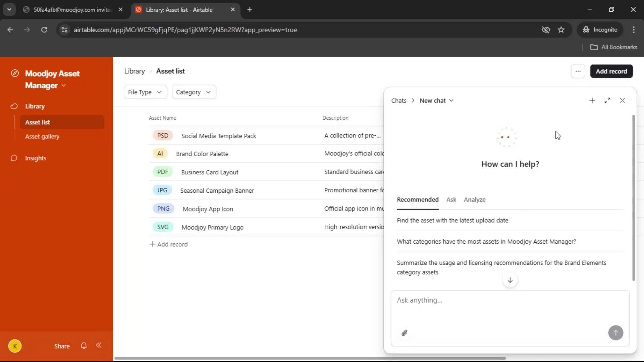Collapse the sidebar with double-chevron icon
The image size is (644, 362).
click(99, 345)
